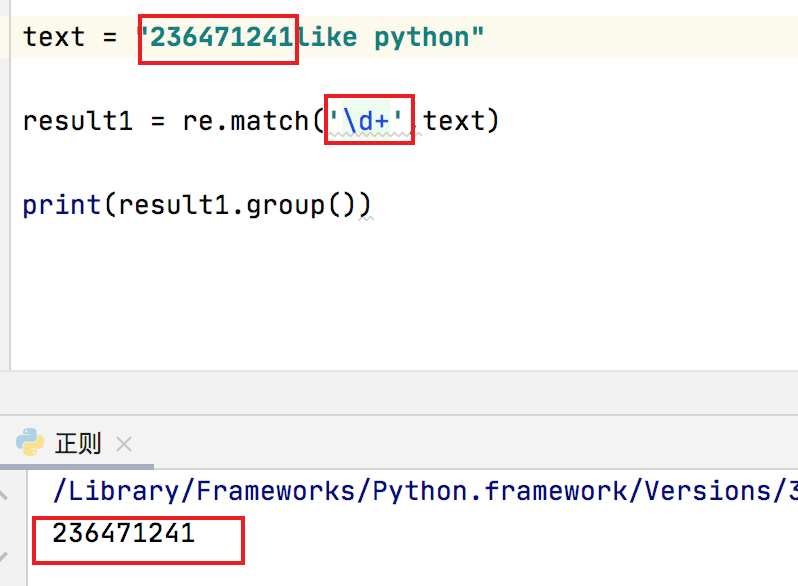This screenshot has height=586, width=798.
Task: Click the /Library/Frameworks interpreter path in console
Action: pos(425,491)
